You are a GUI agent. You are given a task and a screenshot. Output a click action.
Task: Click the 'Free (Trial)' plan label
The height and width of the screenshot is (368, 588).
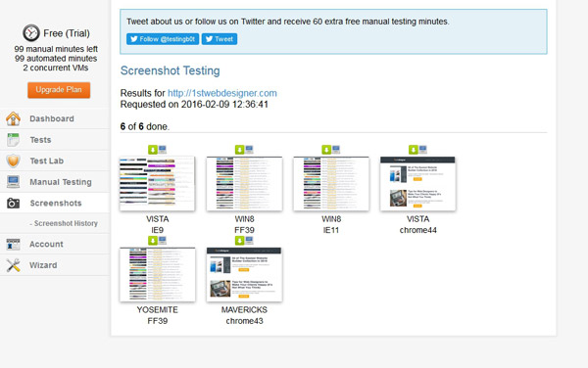click(x=67, y=33)
